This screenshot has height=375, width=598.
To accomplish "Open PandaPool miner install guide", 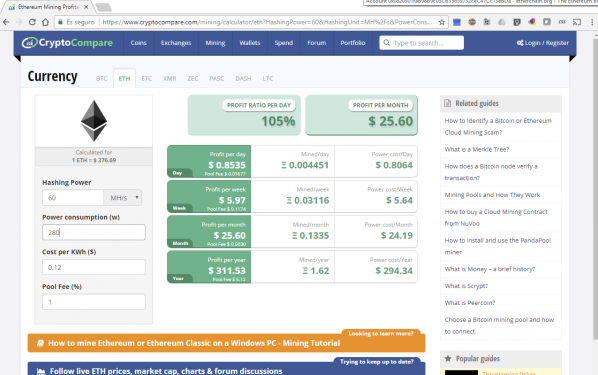I will (498, 246).
